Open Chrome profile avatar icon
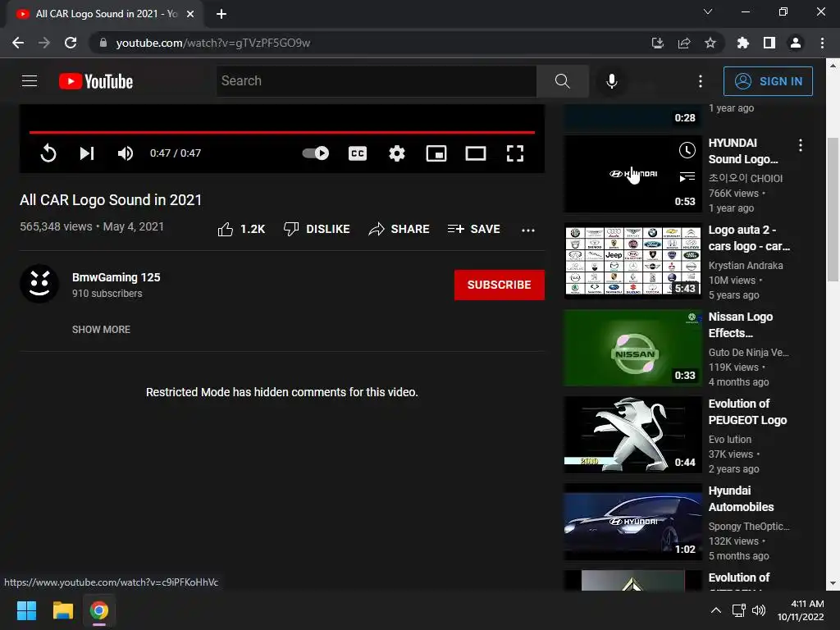Image resolution: width=840 pixels, height=630 pixels. (x=796, y=43)
